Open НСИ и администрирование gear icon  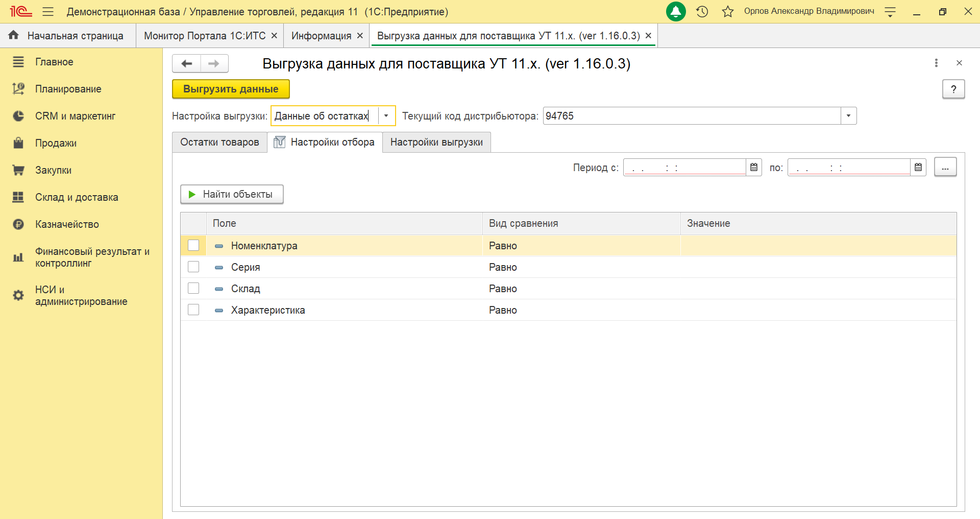18,295
